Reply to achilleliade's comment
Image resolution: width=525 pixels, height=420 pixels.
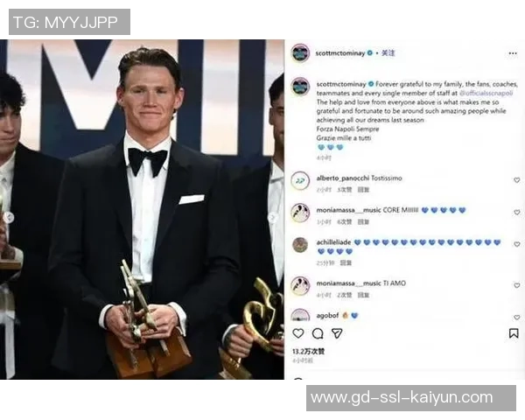click(x=346, y=263)
